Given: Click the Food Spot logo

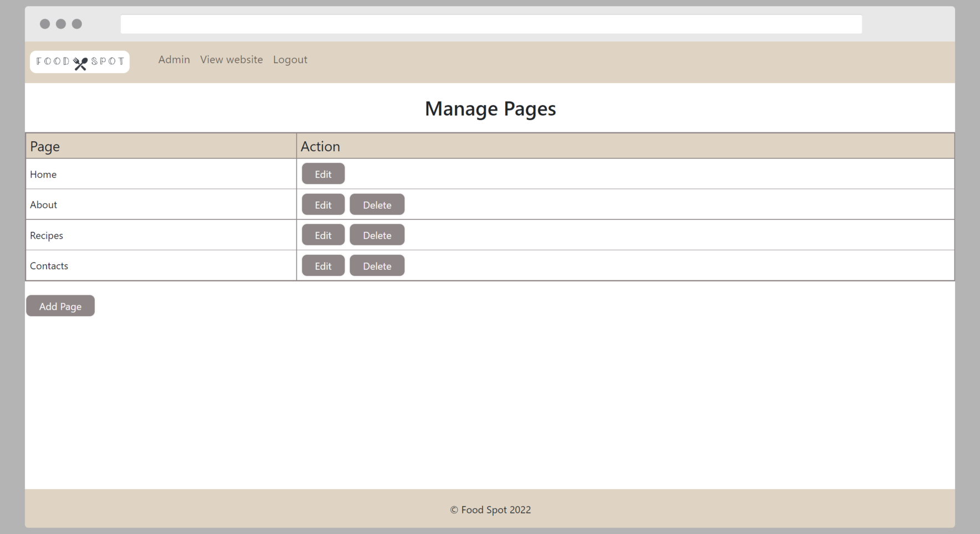Looking at the screenshot, I should pos(80,62).
